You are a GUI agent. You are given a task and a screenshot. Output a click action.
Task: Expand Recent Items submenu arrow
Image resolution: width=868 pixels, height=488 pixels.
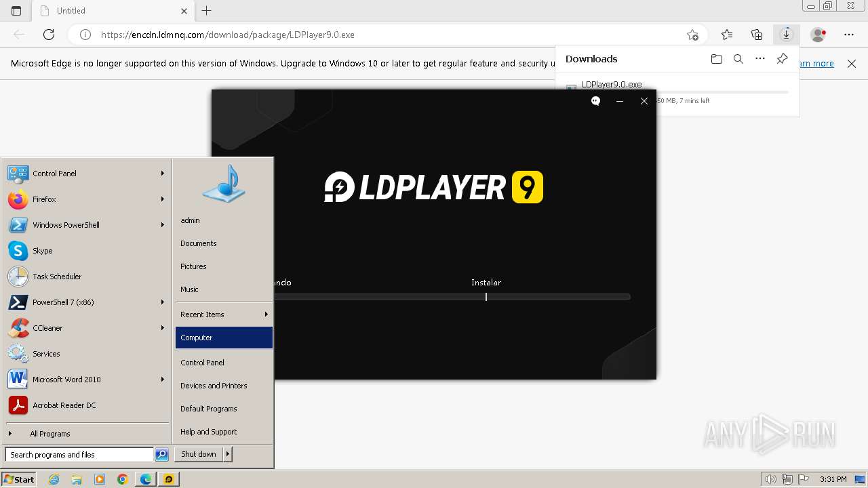point(267,314)
